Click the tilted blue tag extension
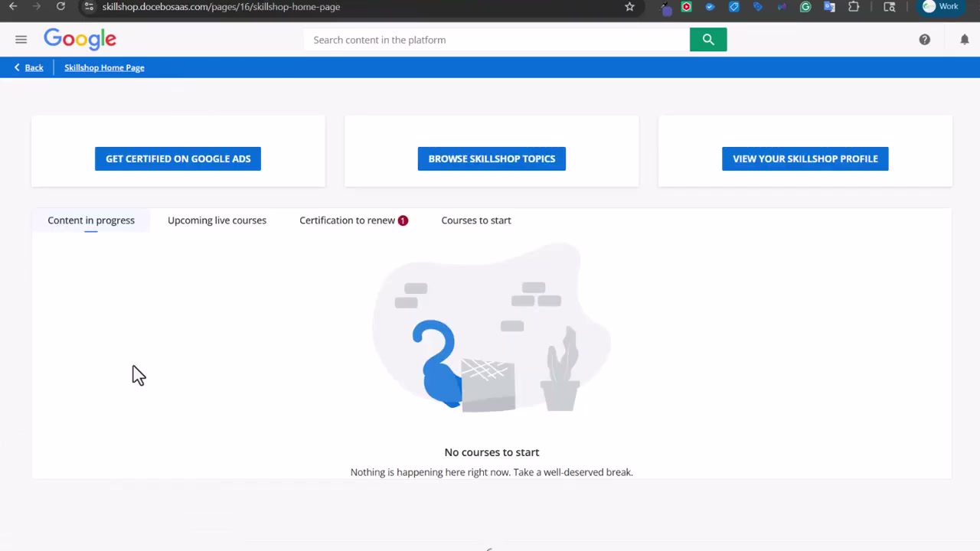Viewport: 980px width, 551px height. click(757, 7)
